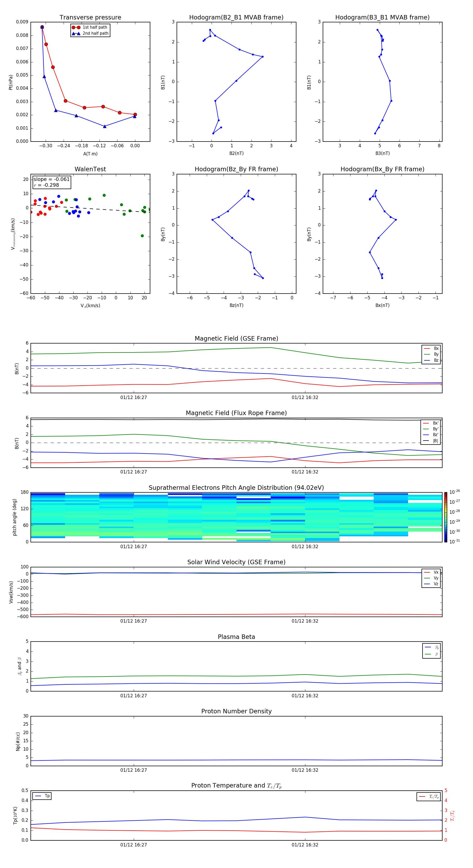The image size is (473, 868).
Task: Click the 'Vx' legend entry
Action: [x=431, y=572]
